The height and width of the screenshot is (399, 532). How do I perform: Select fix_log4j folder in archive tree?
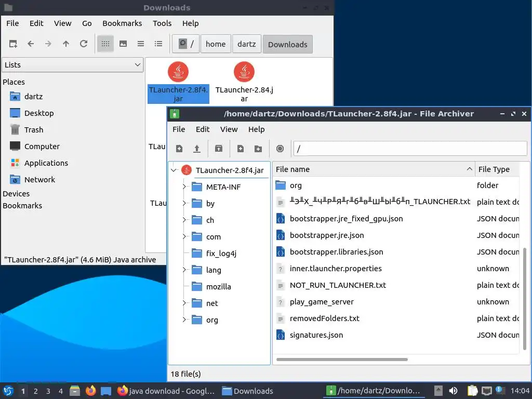point(214,254)
